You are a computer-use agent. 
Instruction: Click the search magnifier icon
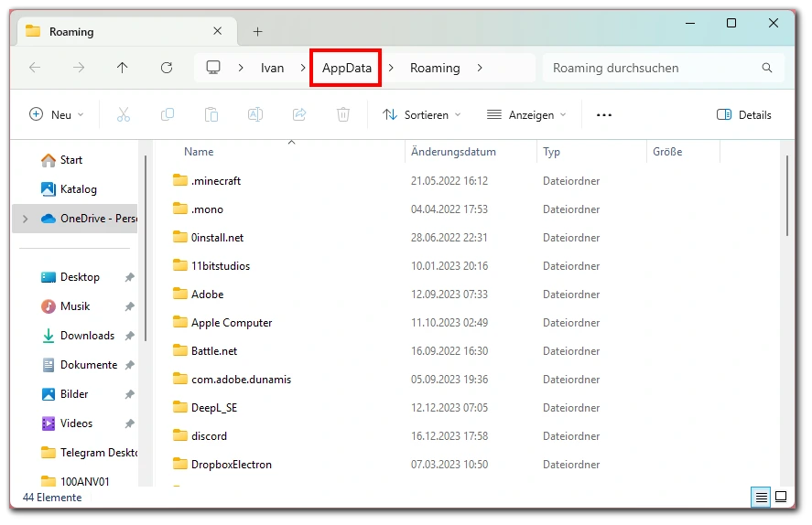point(767,68)
